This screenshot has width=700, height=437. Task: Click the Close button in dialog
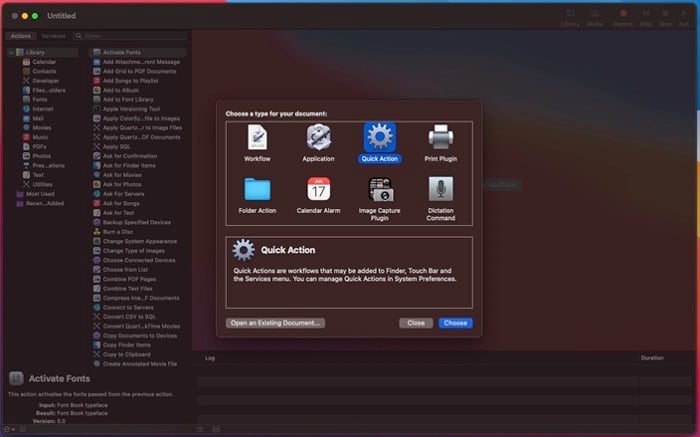416,323
